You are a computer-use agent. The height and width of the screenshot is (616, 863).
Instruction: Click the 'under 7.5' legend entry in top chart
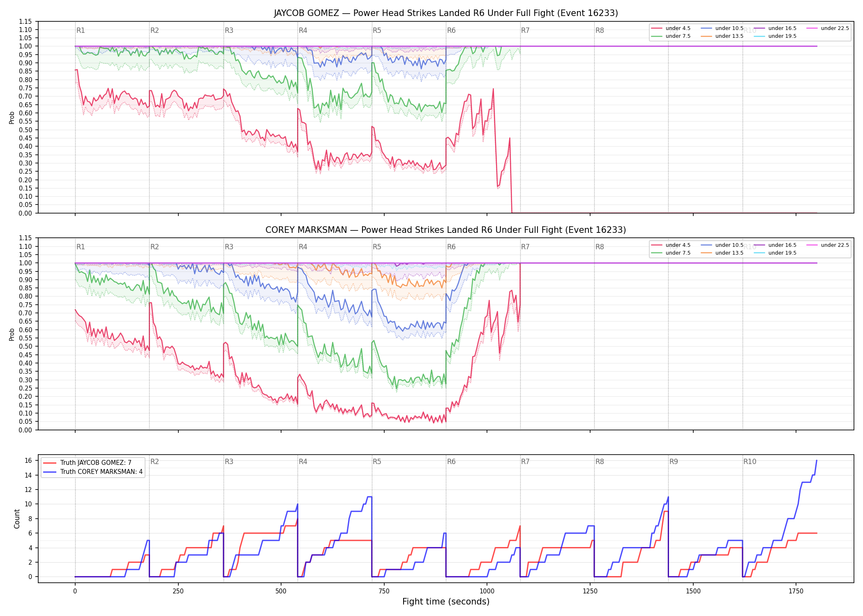671,36
